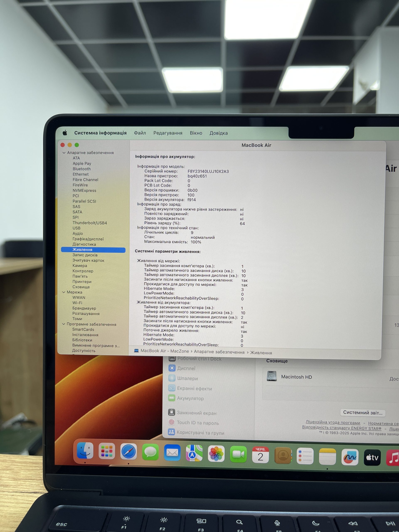Select Wi-Fi in the sidebar
This screenshot has width=399, height=532.
tap(77, 303)
